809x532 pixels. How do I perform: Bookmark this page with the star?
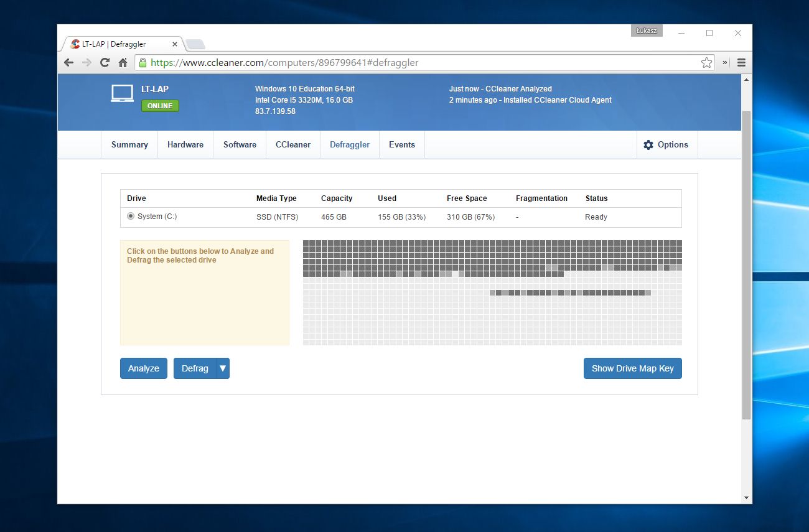[x=706, y=63]
